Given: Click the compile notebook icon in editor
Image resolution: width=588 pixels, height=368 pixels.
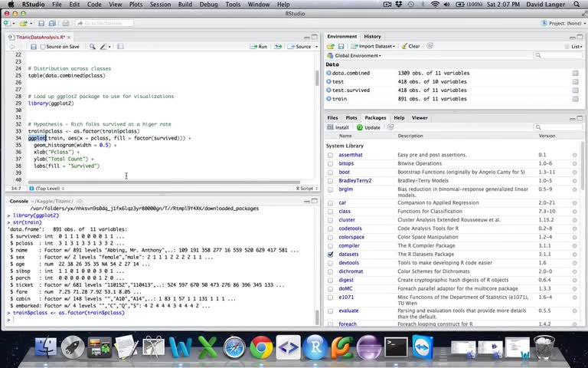Looking at the screenshot, I should click(x=120, y=47).
